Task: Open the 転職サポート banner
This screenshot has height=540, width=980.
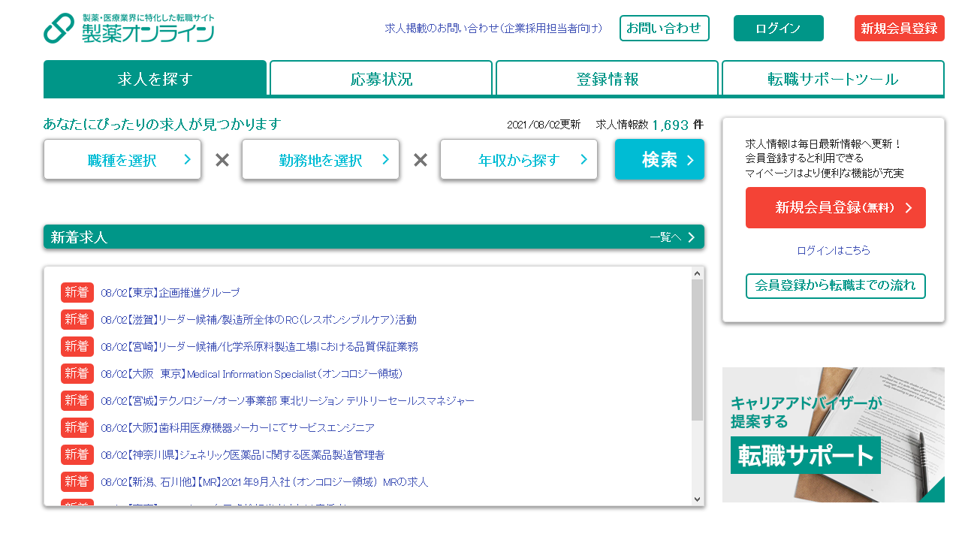Action: (x=833, y=436)
